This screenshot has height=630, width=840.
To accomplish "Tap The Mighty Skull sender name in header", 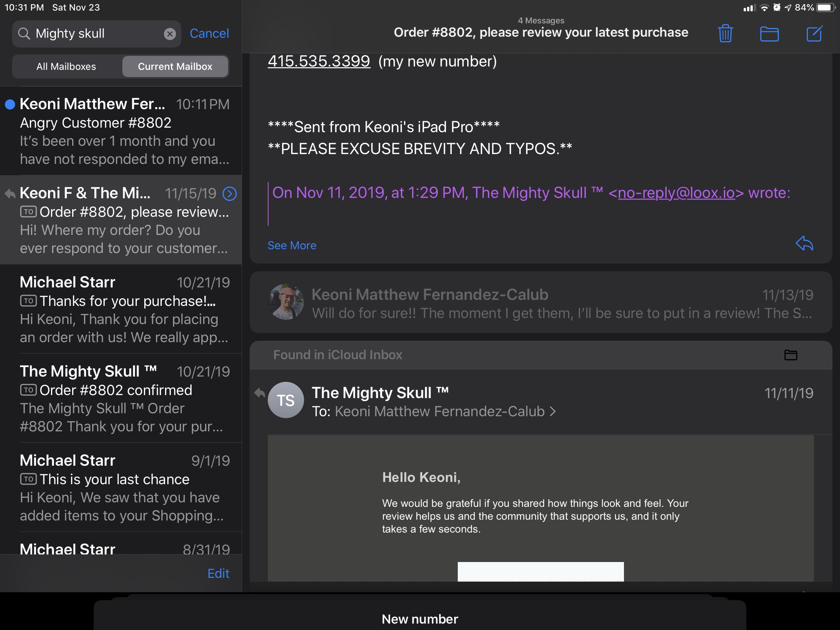I will coord(380,393).
